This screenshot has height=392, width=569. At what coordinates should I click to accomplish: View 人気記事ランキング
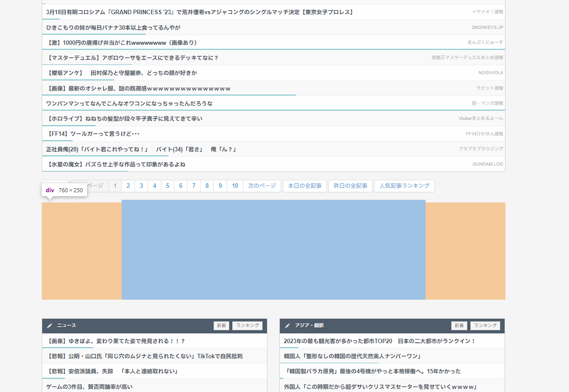coord(404,186)
